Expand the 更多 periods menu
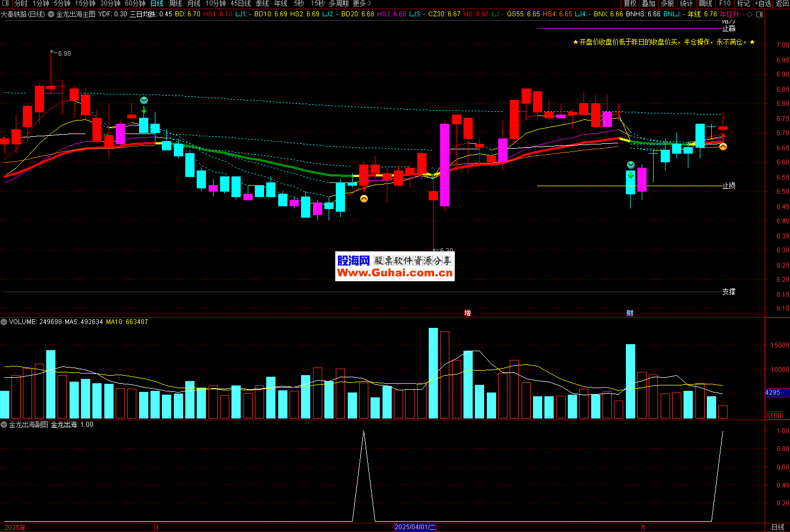Image resolution: width=790 pixels, height=532 pixels. click(x=362, y=4)
